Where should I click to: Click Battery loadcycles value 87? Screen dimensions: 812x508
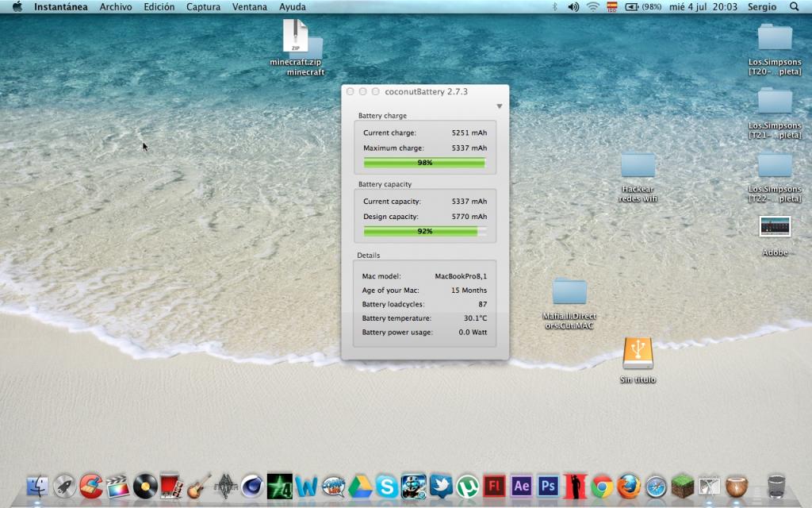pos(483,304)
